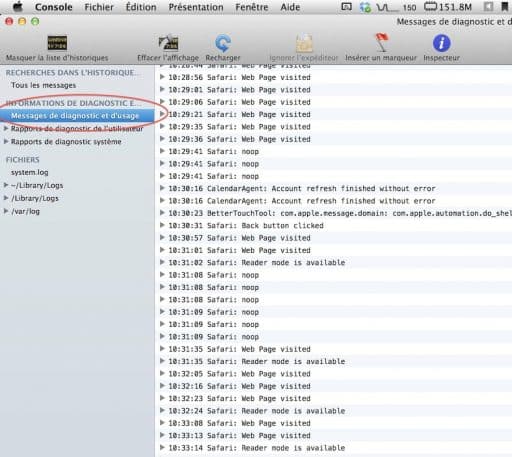Expand the 10:33:14 Reader mode entry
The height and width of the screenshot is (457, 512).
(162, 447)
